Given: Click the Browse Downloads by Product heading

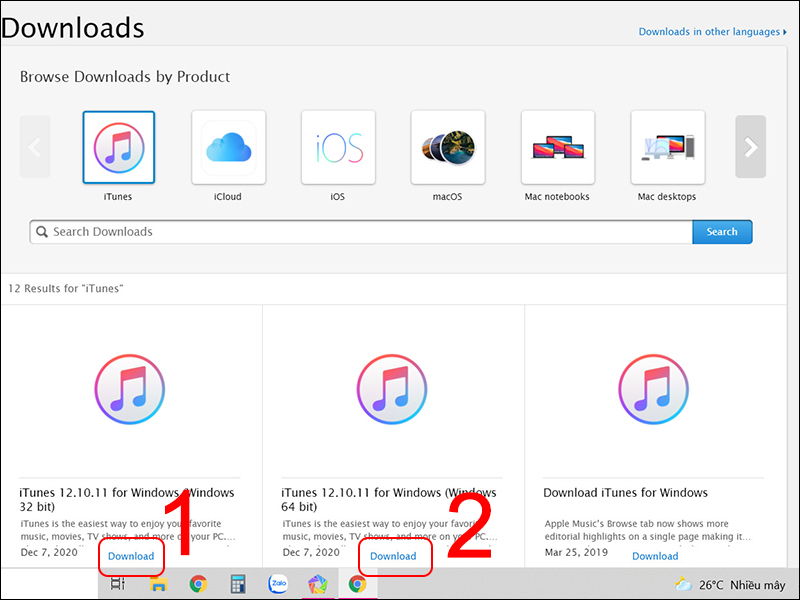Looking at the screenshot, I should pyautogui.click(x=125, y=77).
